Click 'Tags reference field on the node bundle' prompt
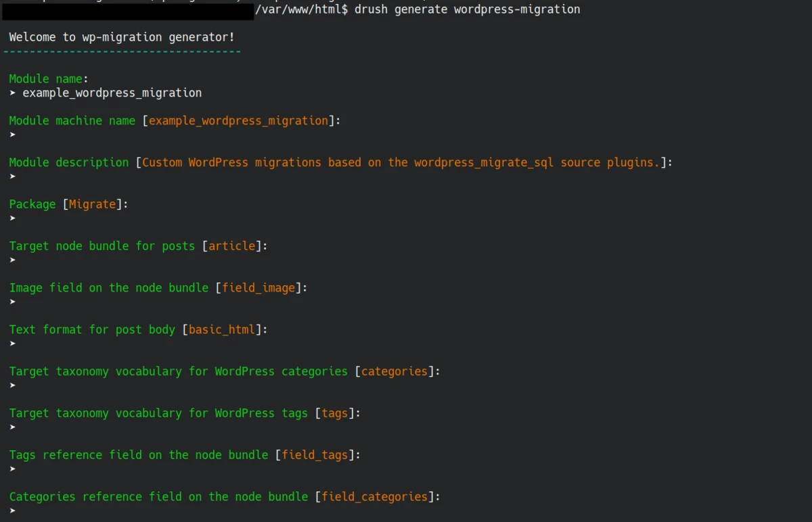Viewport: 812px width, 522px height. pyautogui.click(x=139, y=455)
